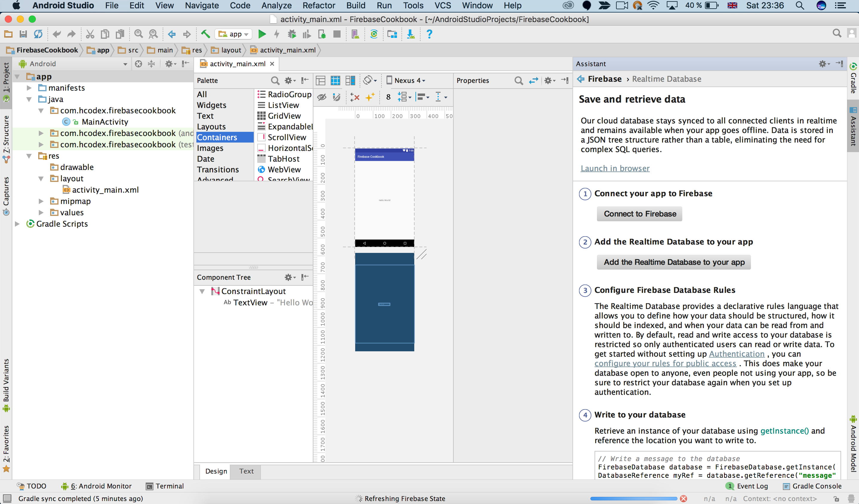
Task: Click the Paste clipboard icon
Action: 120,34
